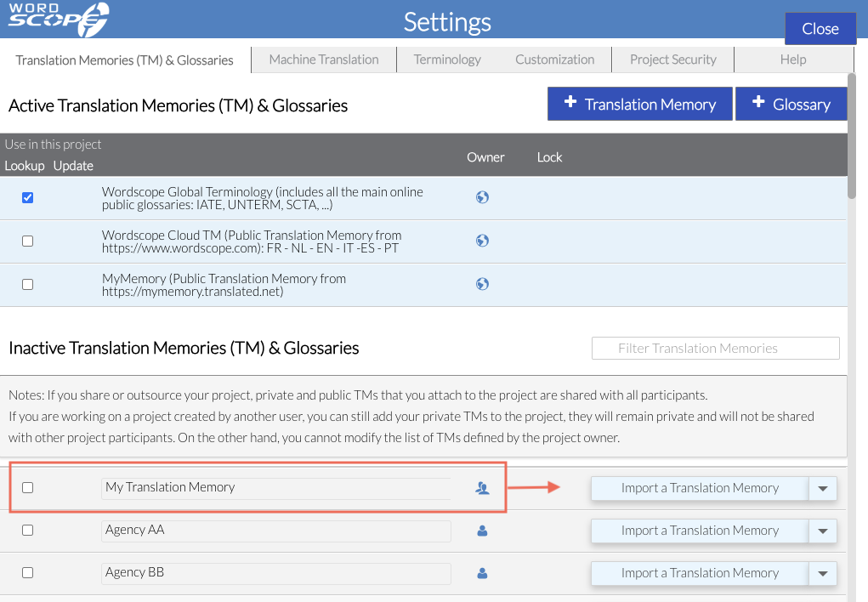
Task: Click owner icon for My Translation Memory
Action: click(482, 488)
